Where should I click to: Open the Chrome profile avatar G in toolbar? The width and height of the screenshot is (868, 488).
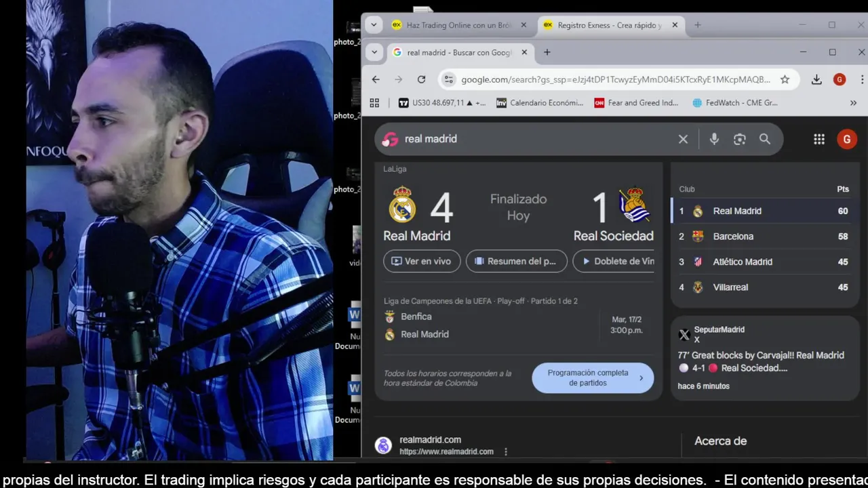(840, 79)
